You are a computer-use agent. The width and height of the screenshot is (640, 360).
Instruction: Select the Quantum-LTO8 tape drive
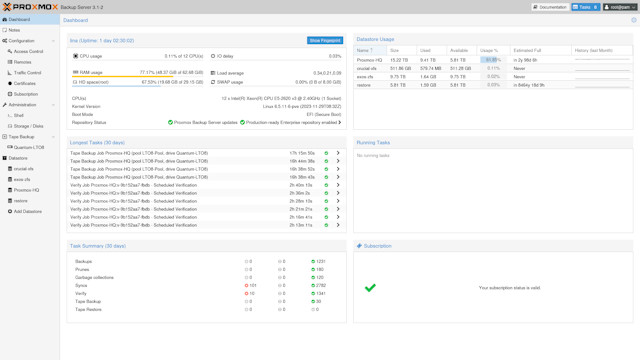click(29, 147)
